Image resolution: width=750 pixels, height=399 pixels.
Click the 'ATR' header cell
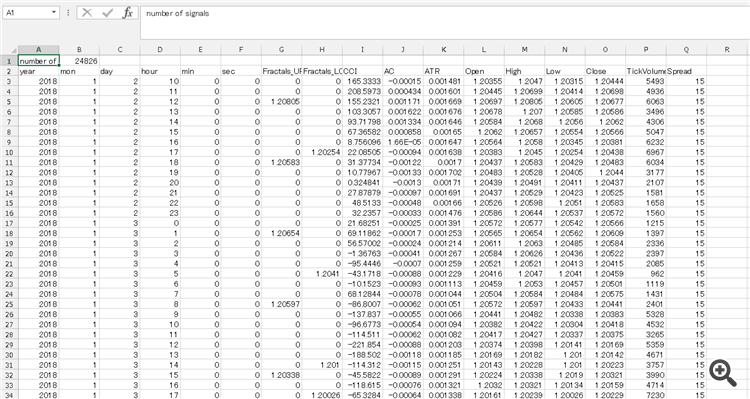click(x=443, y=71)
